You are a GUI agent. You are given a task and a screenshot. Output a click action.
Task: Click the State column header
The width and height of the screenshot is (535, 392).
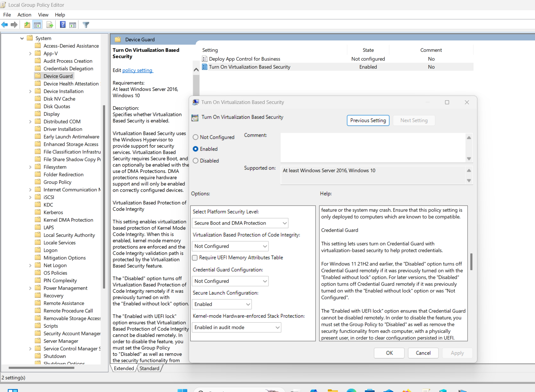click(368, 50)
